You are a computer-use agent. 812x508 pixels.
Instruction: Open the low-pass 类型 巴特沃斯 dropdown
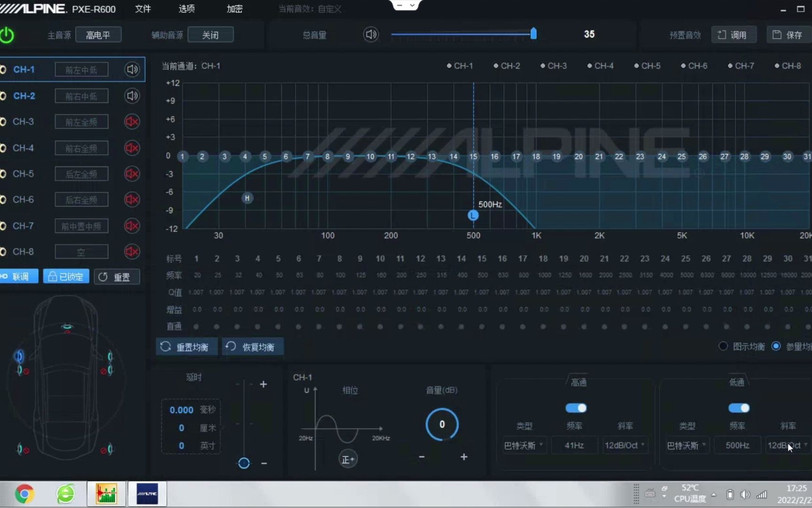click(x=687, y=445)
